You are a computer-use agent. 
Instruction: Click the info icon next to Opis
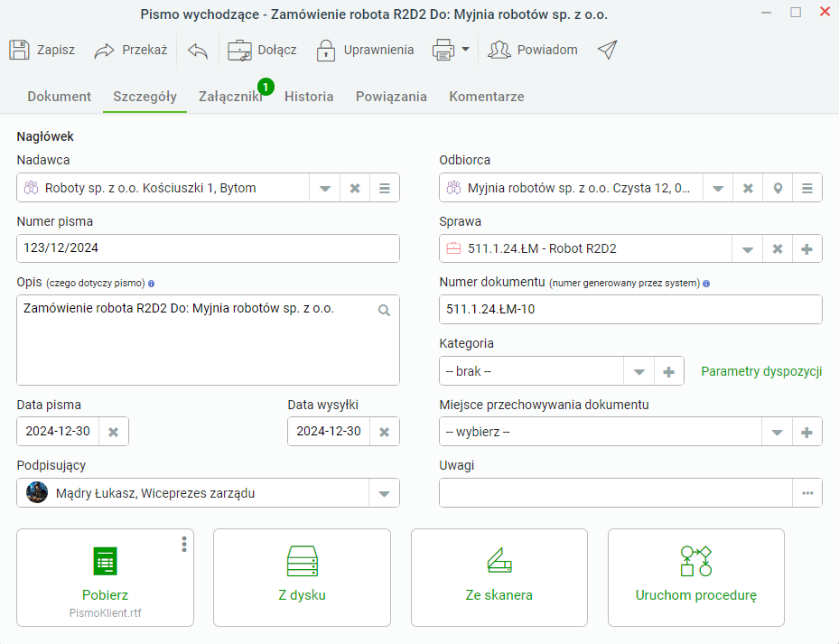152,284
